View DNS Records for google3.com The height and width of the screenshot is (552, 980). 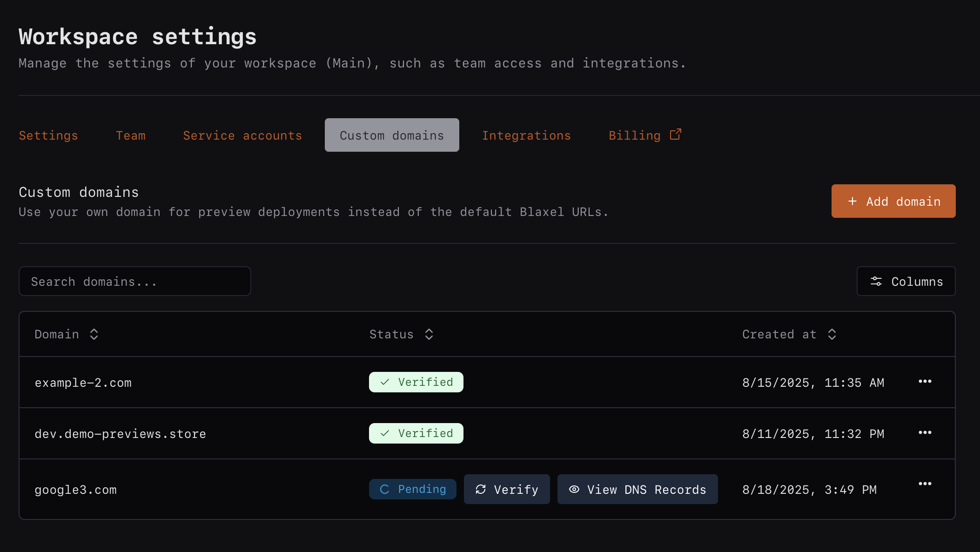pos(637,489)
